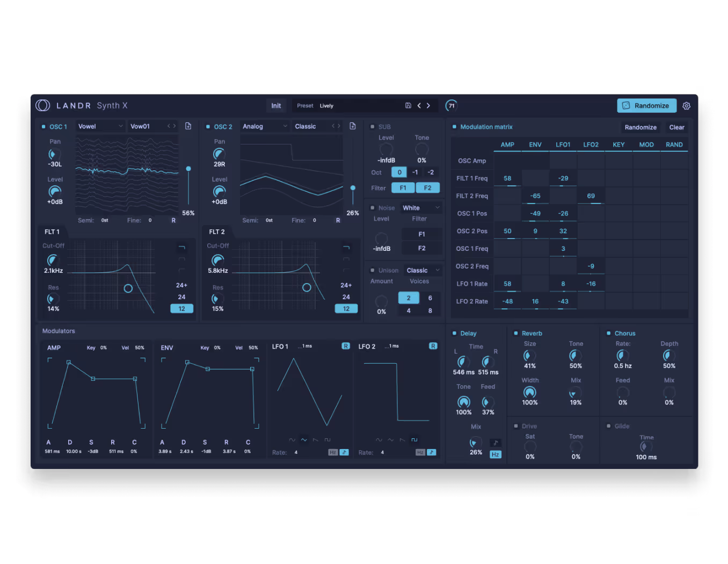Toggle the Chorus effect

click(608, 334)
